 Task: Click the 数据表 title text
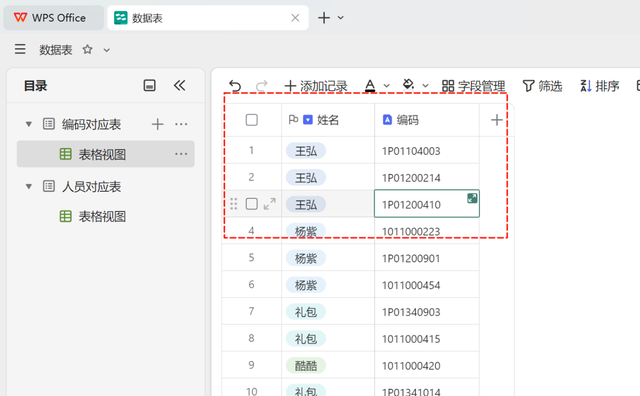click(56, 50)
